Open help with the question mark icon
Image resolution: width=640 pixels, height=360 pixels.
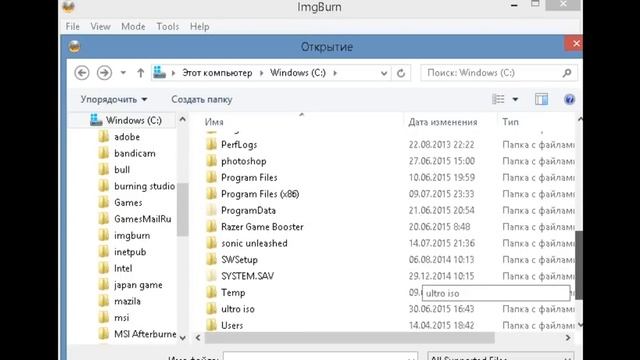tap(569, 99)
